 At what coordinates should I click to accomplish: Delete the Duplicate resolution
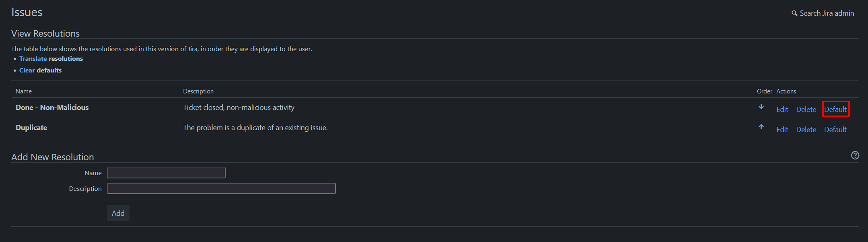click(806, 130)
